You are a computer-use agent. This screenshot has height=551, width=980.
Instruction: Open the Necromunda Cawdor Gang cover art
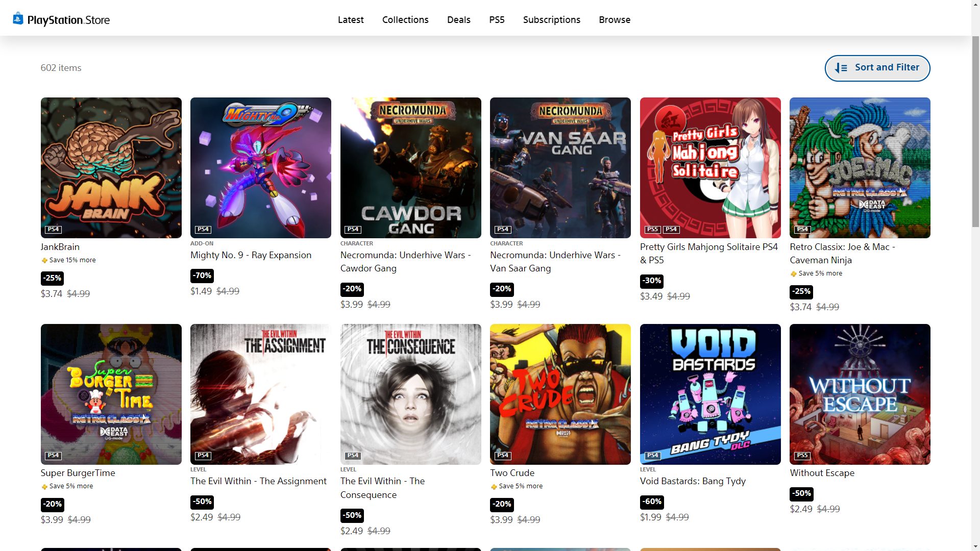click(x=410, y=168)
